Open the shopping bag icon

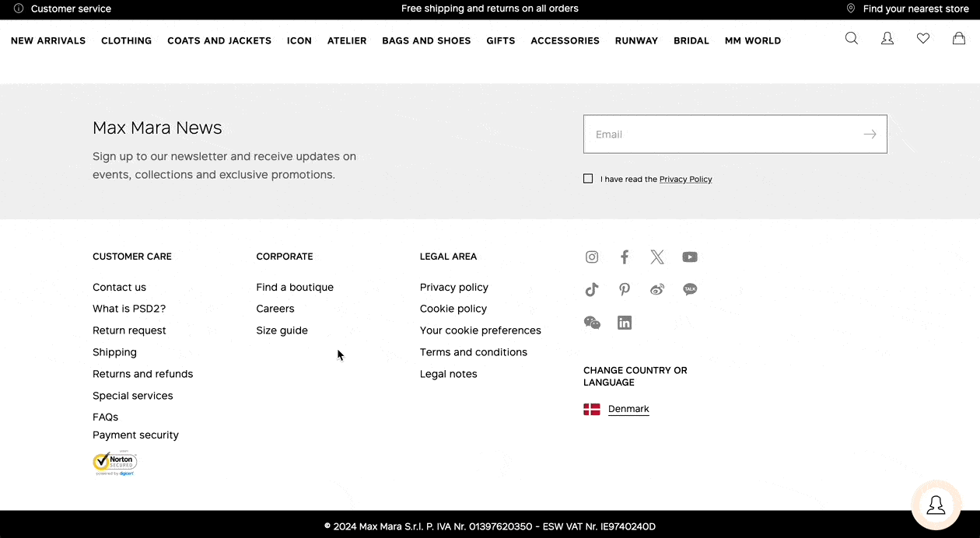959,37
